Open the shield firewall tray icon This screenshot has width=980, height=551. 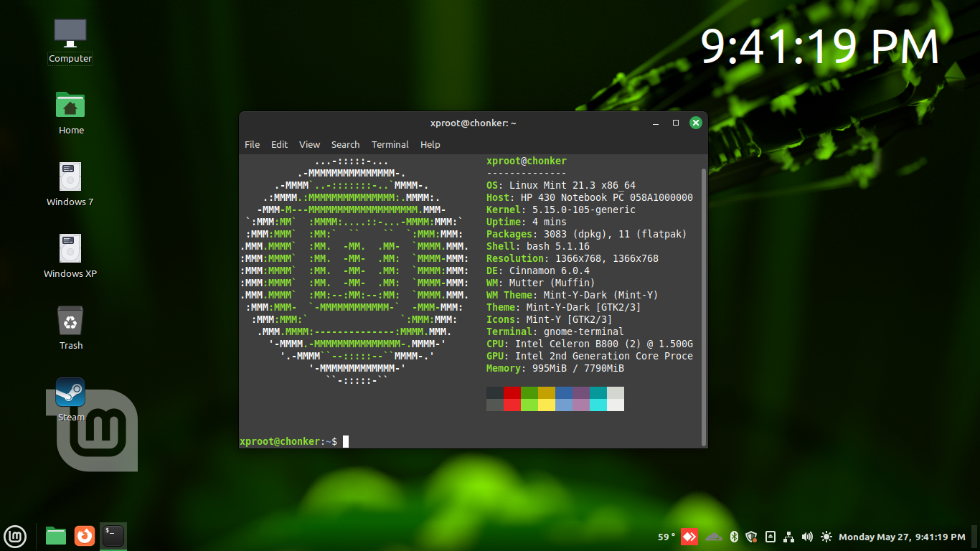pos(750,536)
